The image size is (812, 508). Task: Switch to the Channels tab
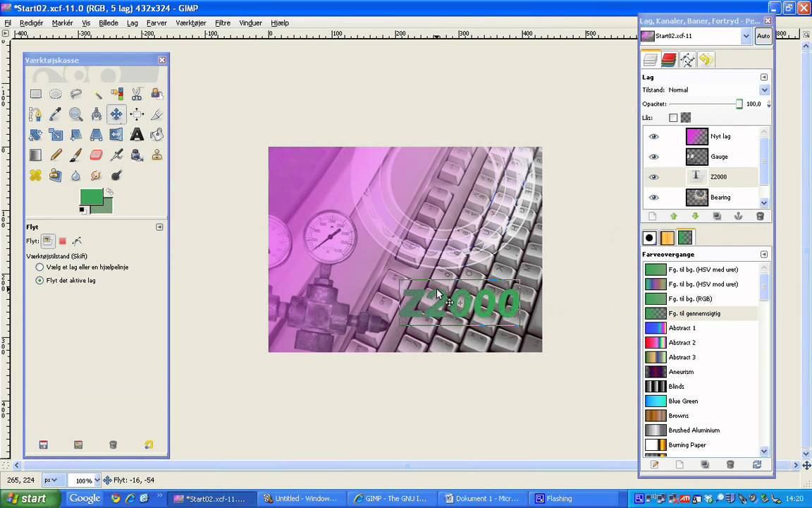point(668,59)
